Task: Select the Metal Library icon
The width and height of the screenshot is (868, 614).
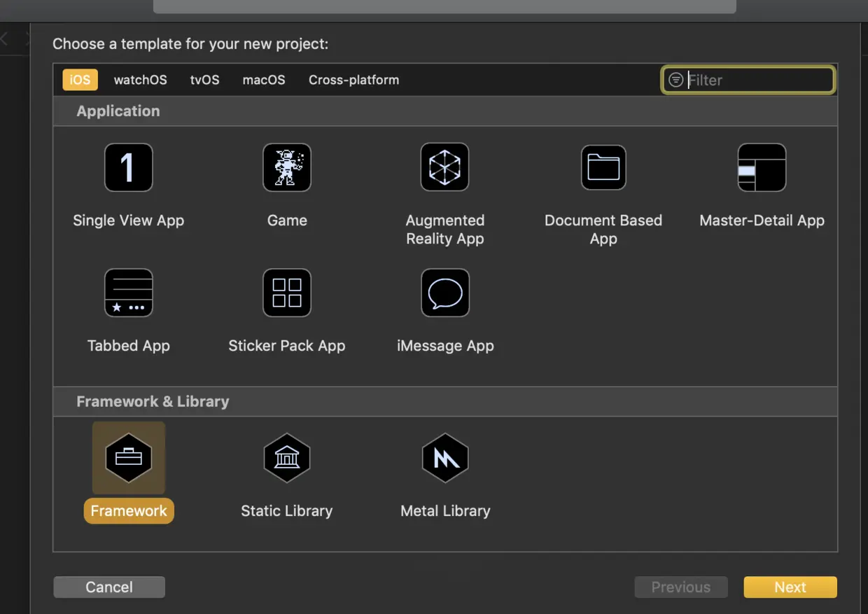Action: point(445,458)
